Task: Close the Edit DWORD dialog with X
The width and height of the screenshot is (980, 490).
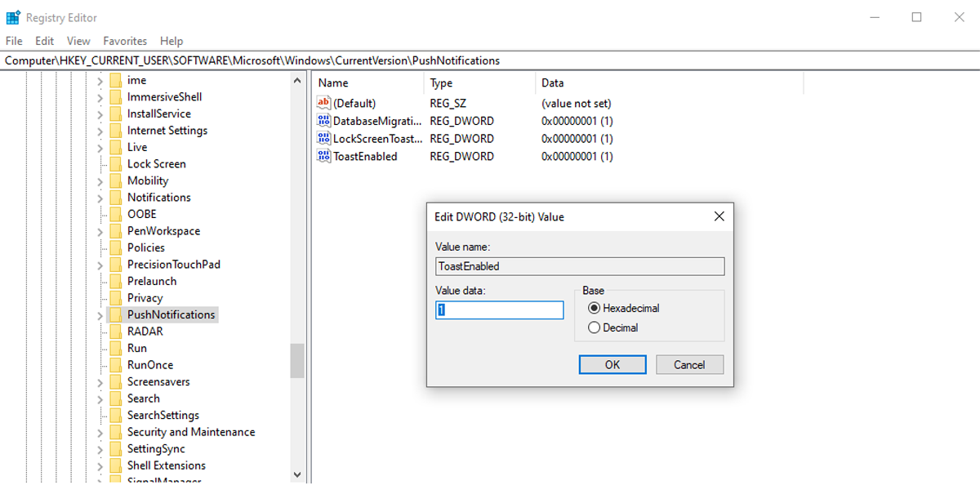Action: [719, 216]
